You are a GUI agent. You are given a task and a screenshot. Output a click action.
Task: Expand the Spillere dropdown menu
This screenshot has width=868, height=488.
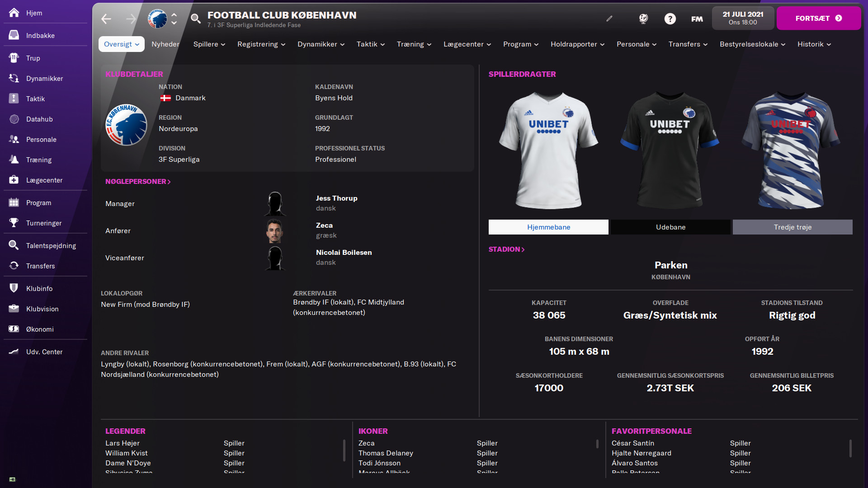click(x=209, y=44)
